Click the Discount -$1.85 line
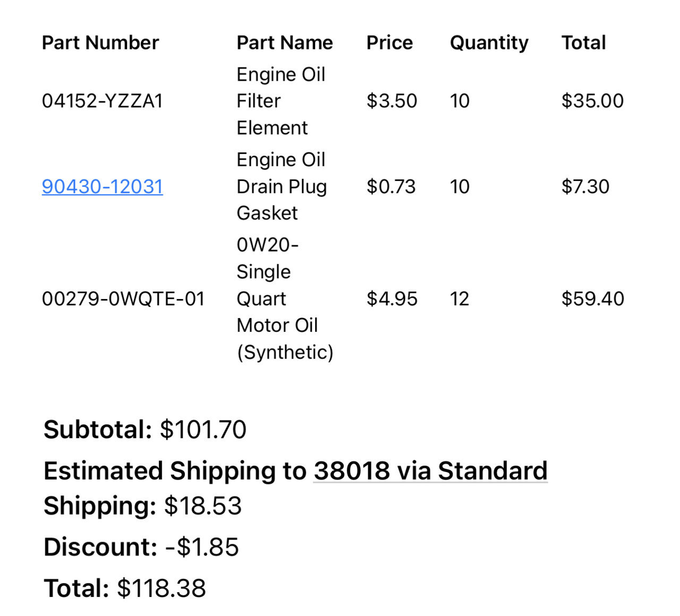680x616 pixels. (141, 547)
